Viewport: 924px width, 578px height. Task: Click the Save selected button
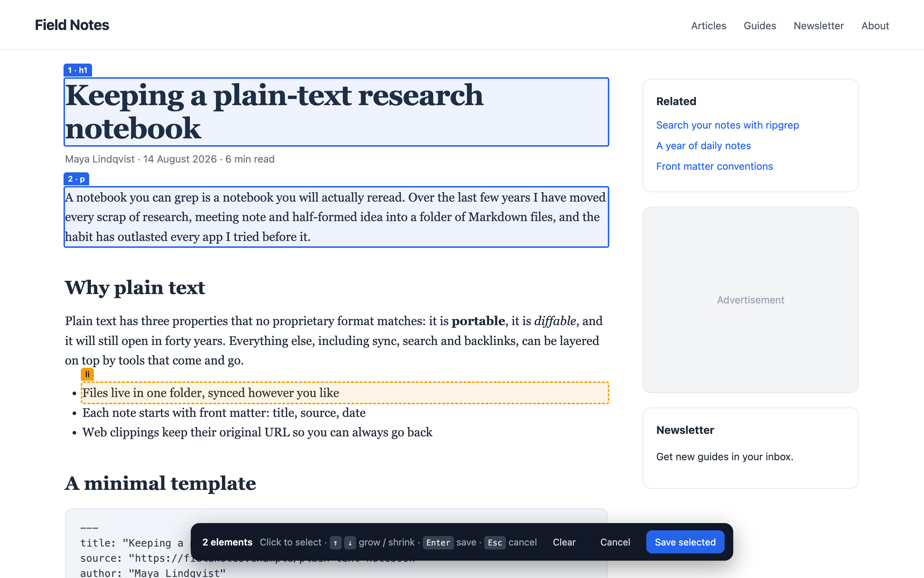click(x=685, y=542)
